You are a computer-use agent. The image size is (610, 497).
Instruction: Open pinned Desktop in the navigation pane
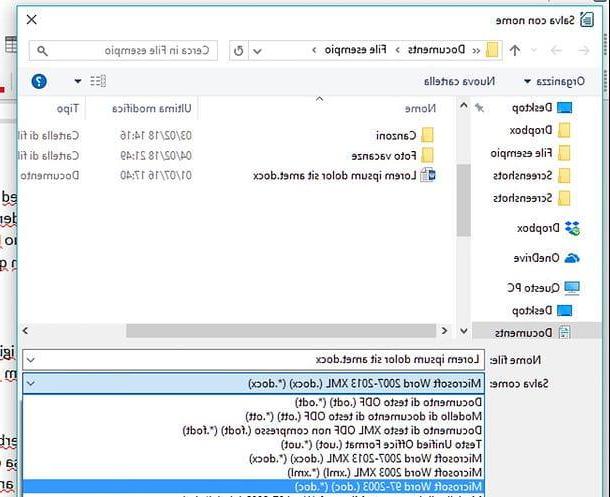coord(542,108)
